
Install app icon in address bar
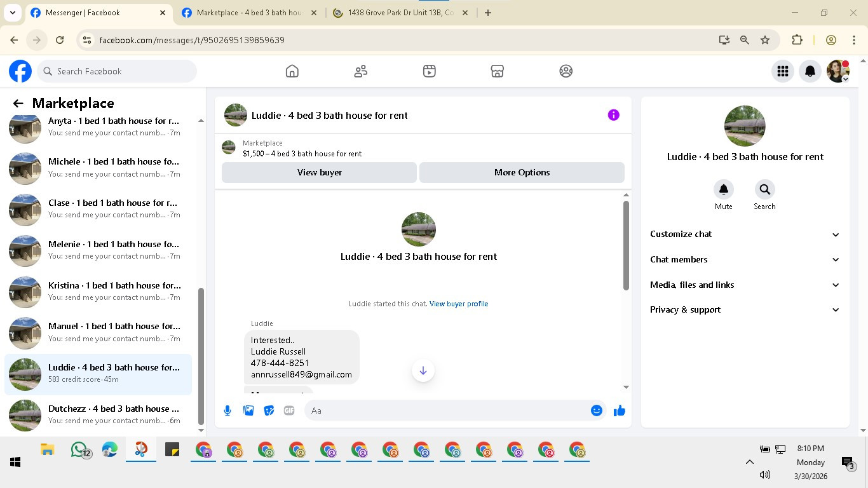(724, 40)
